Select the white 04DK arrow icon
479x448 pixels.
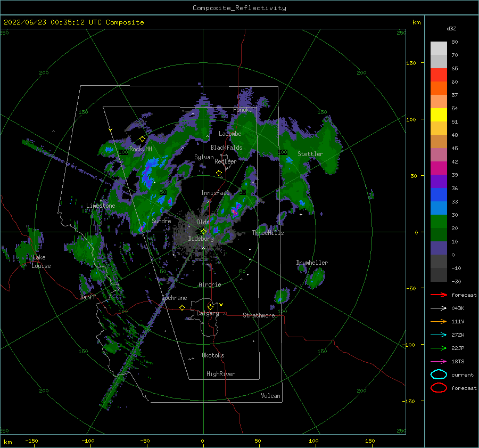pyautogui.click(x=439, y=308)
